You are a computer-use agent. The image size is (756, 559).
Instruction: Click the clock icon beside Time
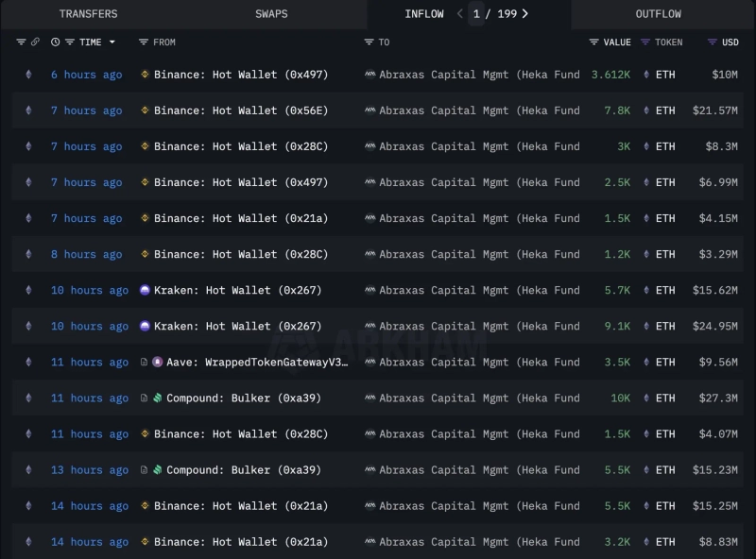55,42
